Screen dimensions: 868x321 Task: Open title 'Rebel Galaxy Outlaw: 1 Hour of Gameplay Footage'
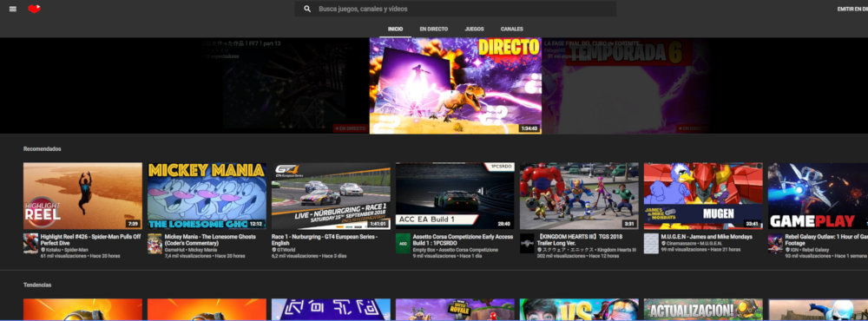click(826, 239)
